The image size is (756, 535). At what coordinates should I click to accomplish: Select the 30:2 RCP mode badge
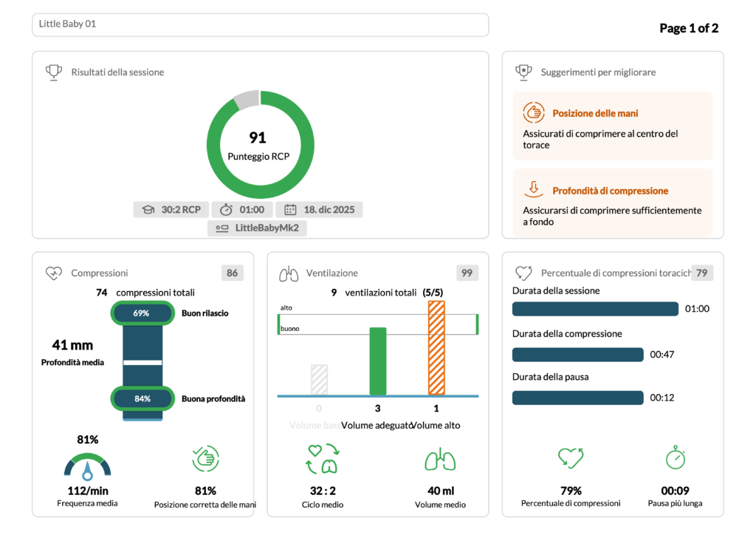click(x=171, y=210)
